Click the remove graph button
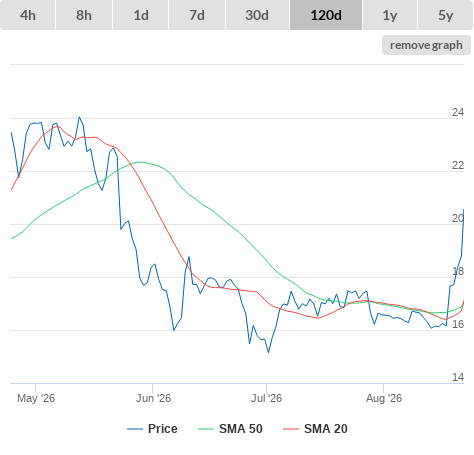The height and width of the screenshot is (455, 474). coord(426,45)
